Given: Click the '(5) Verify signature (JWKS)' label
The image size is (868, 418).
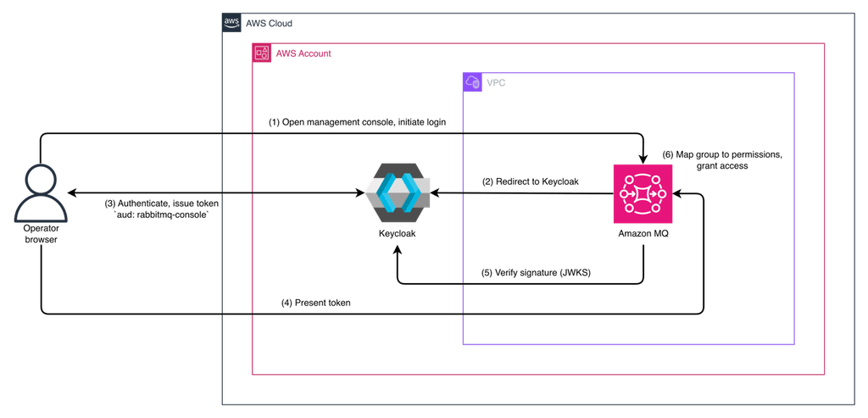Looking at the screenshot, I should [x=537, y=272].
